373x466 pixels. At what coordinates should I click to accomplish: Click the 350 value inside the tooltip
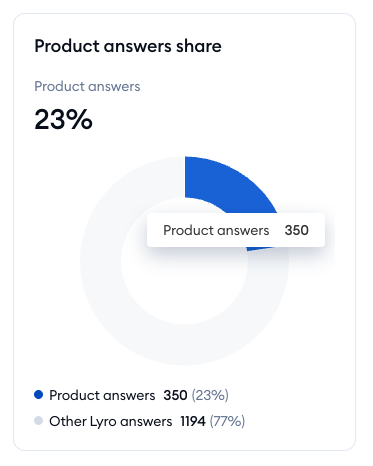click(x=297, y=230)
